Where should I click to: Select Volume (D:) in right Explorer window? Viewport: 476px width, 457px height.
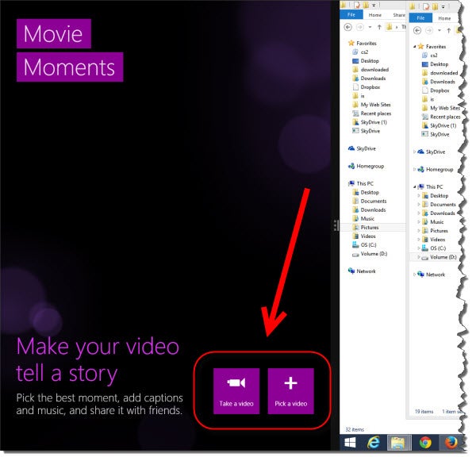(443, 257)
